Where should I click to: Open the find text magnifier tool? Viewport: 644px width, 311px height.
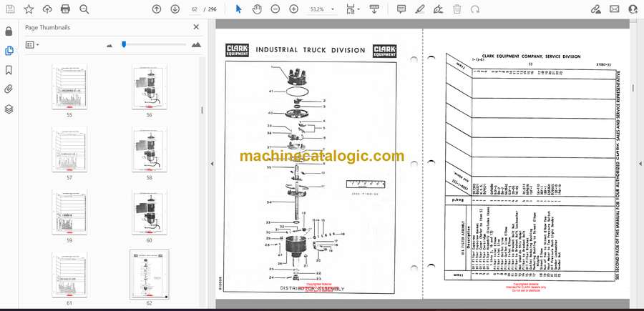[84, 9]
